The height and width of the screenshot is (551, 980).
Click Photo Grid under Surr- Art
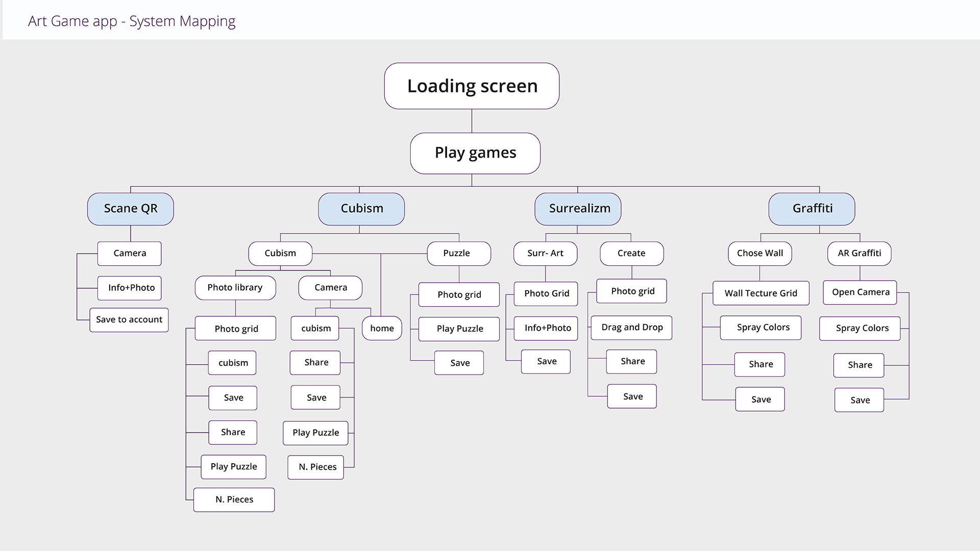[x=546, y=294]
